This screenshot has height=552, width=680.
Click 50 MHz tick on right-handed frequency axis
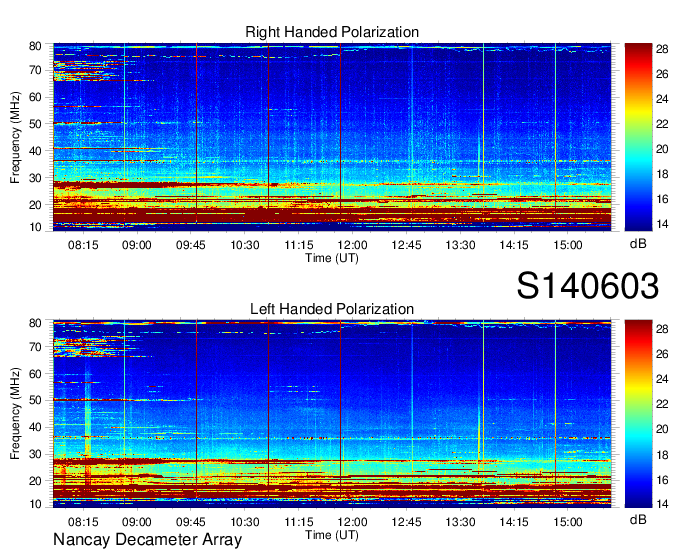click(x=35, y=124)
